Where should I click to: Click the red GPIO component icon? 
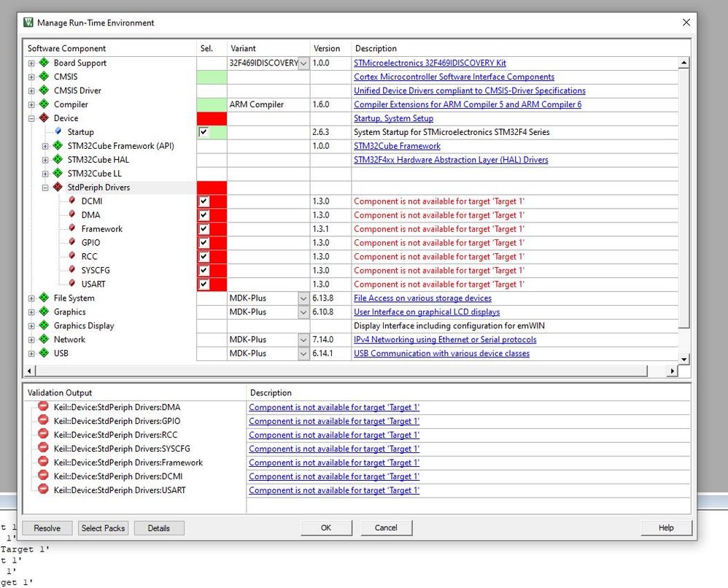(x=72, y=242)
